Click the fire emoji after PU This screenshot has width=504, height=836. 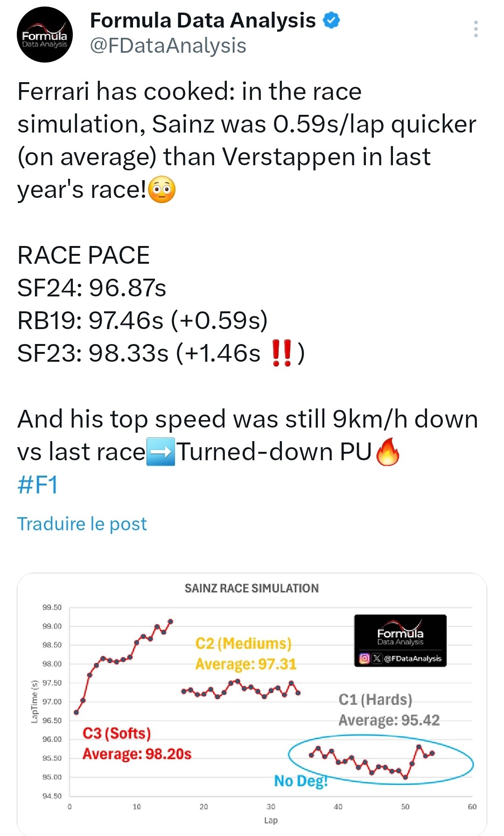coord(388,452)
